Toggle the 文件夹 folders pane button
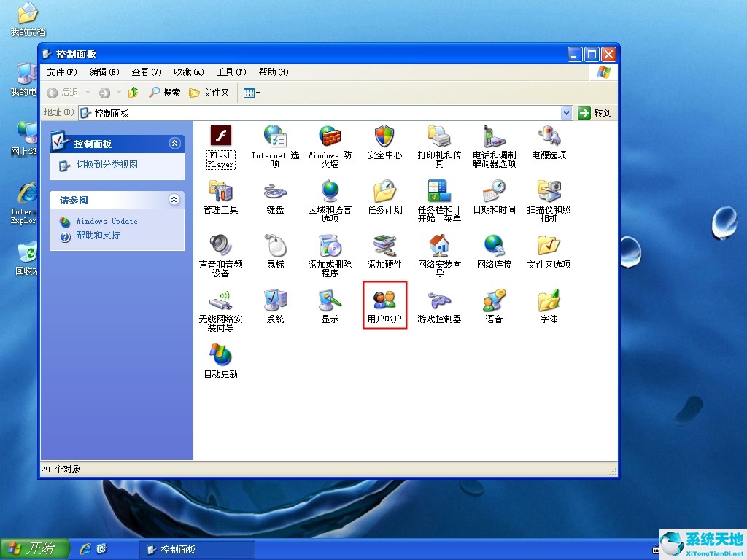This screenshot has width=747, height=560. coord(209,93)
